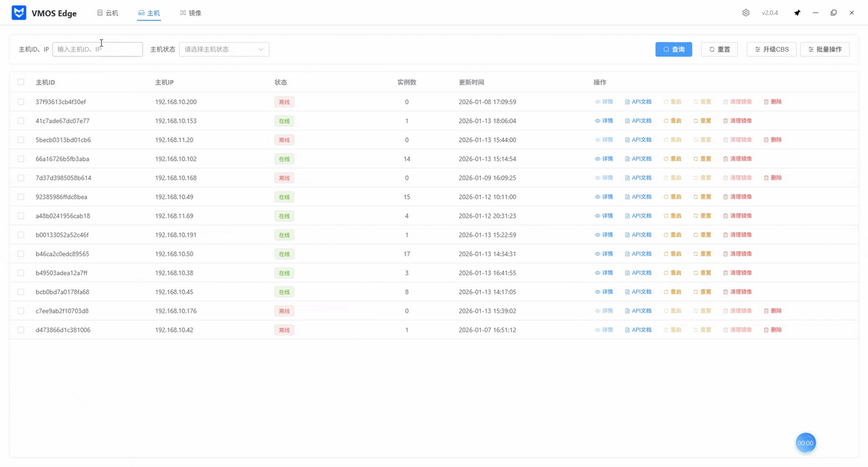
Task: Switch to the 云机 tab
Action: tap(108, 13)
